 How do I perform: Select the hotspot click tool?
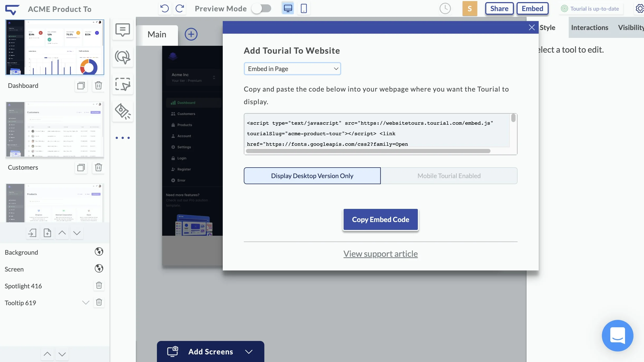tap(123, 57)
